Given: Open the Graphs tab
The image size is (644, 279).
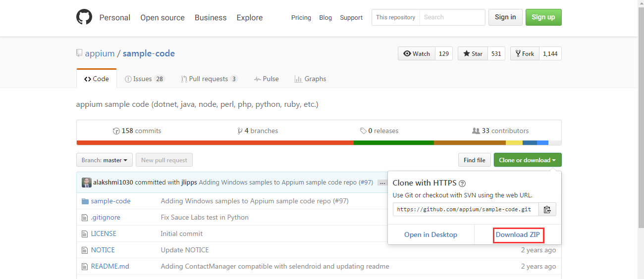Looking at the screenshot, I should pyautogui.click(x=311, y=79).
